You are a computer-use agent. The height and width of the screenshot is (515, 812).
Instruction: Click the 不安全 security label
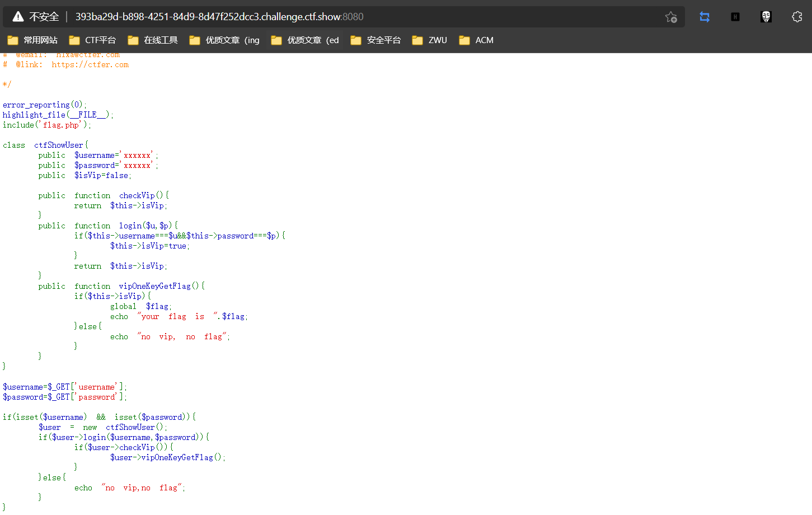click(x=44, y=17)
